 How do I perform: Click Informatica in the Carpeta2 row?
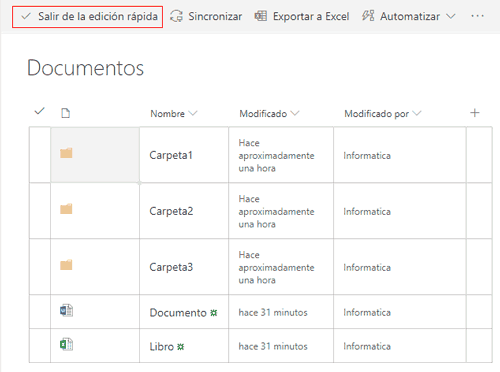[367, 212]
